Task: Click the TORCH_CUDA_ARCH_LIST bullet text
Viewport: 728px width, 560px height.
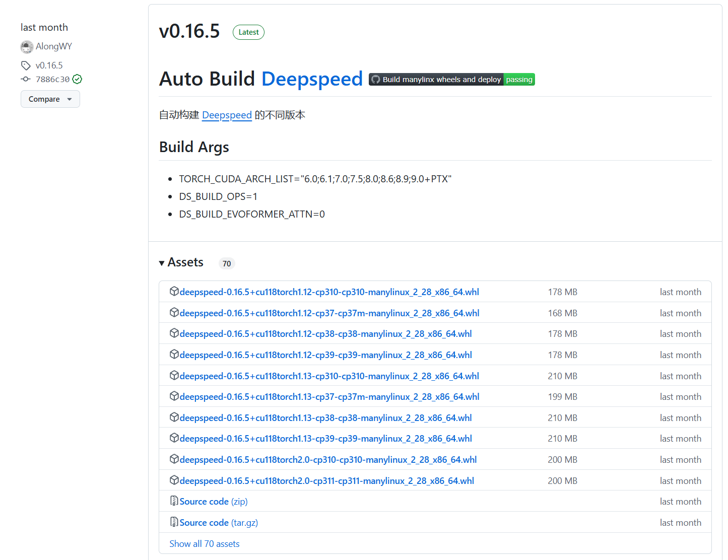Action: tap(315, 179)
